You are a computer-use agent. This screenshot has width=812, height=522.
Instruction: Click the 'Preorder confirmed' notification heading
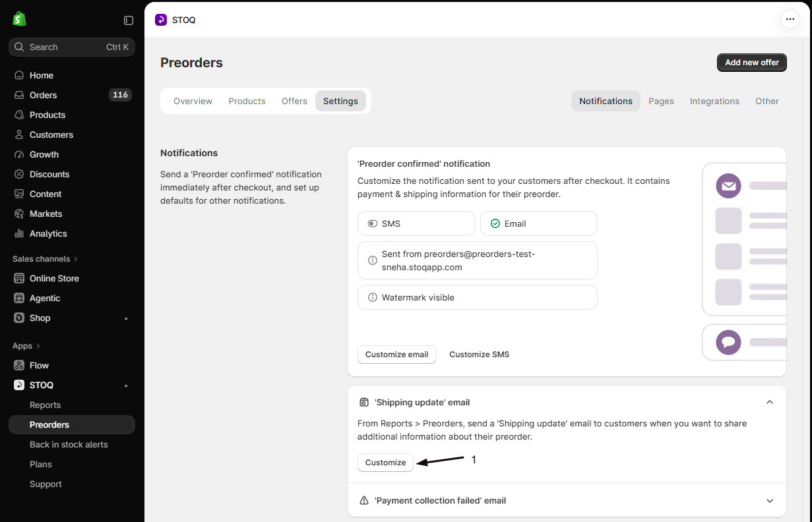423,163
